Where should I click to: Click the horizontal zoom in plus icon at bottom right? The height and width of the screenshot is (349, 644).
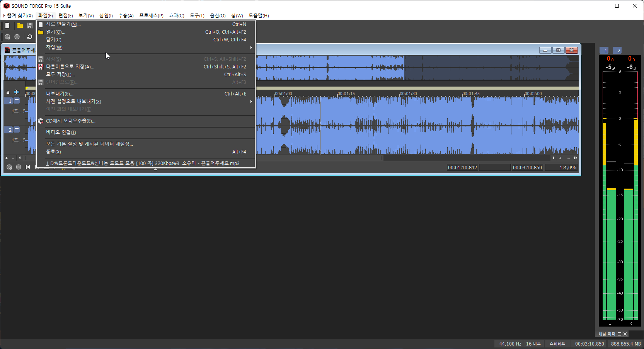pos(560,158)
